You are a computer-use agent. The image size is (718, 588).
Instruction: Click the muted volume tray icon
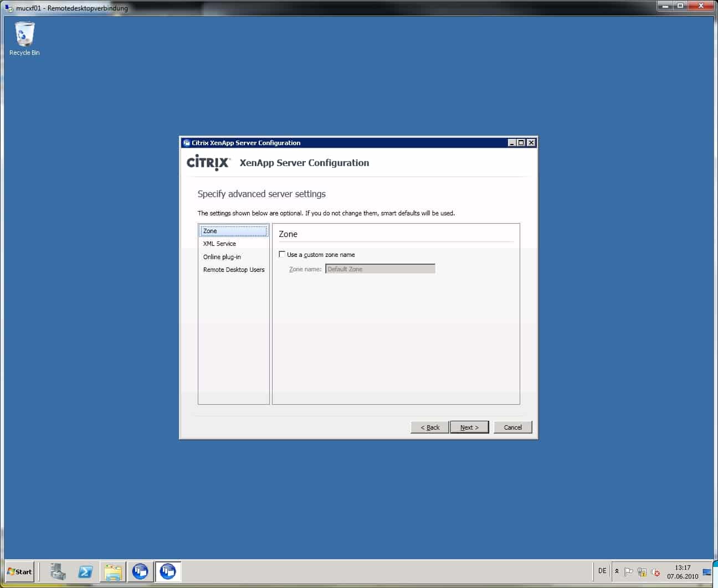(x=655, y=572)
